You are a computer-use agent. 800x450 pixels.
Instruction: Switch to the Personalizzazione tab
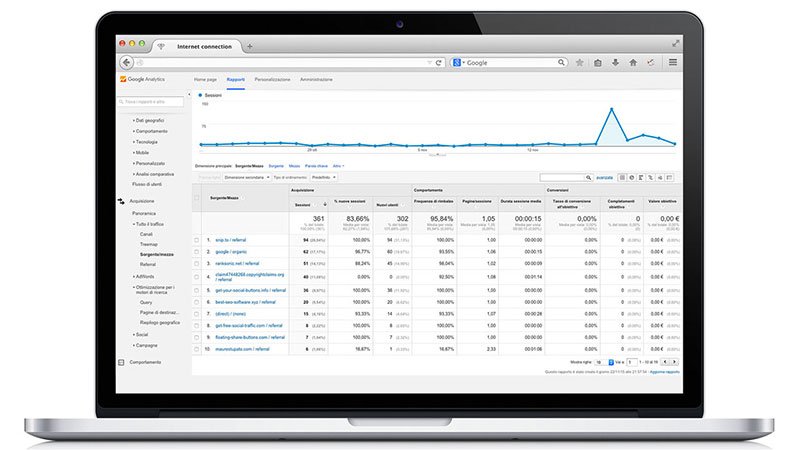tap(272, 78)
